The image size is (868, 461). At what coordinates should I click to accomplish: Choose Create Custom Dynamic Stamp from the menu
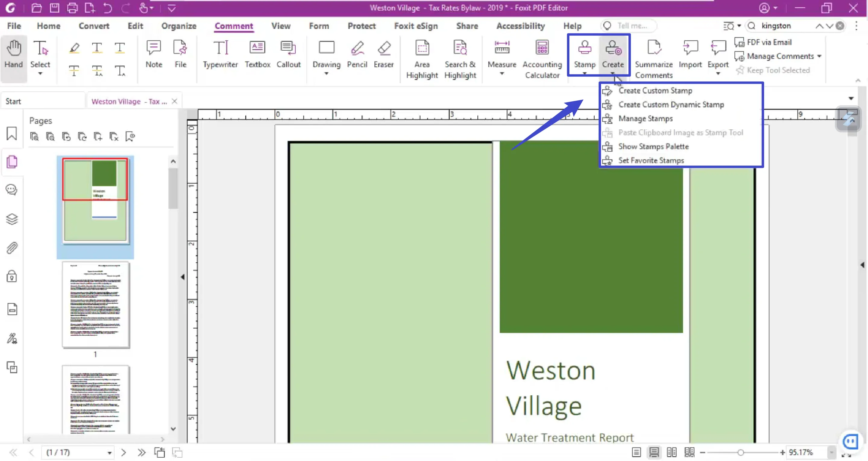(671, 104)
